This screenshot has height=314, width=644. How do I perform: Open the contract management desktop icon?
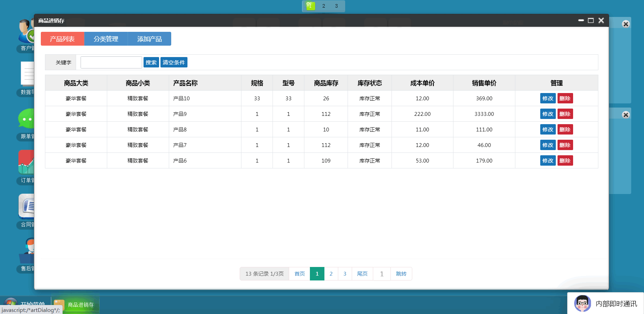tap(26, 206)
